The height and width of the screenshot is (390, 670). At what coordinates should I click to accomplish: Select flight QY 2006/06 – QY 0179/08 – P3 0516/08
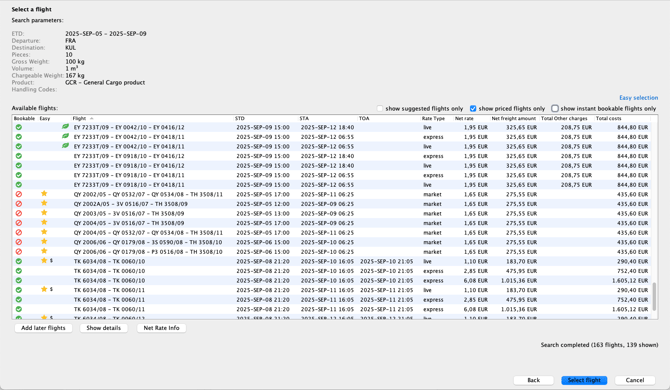coord(332,252)
